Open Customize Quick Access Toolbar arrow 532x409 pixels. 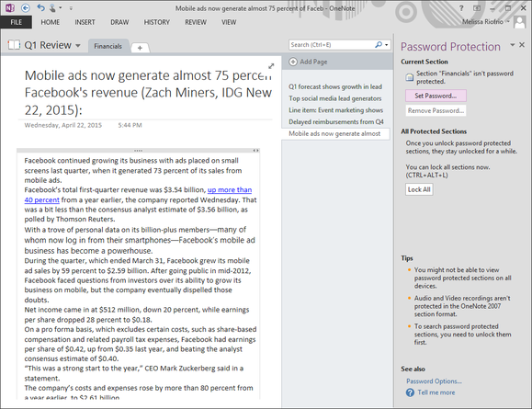click(71, 7)
